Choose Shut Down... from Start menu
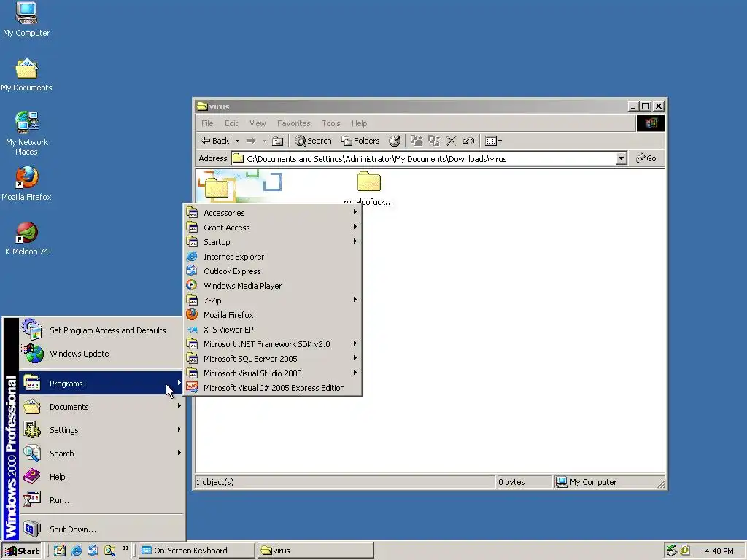This screenshot has height=560, width=747. point(101,529)
